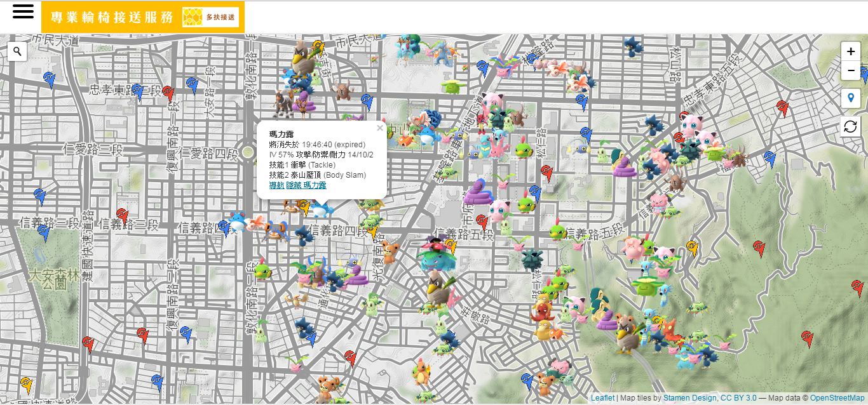Click the bold 瑪力露 popup title
Screen dimensions: 868x405
tap(281, 135)
